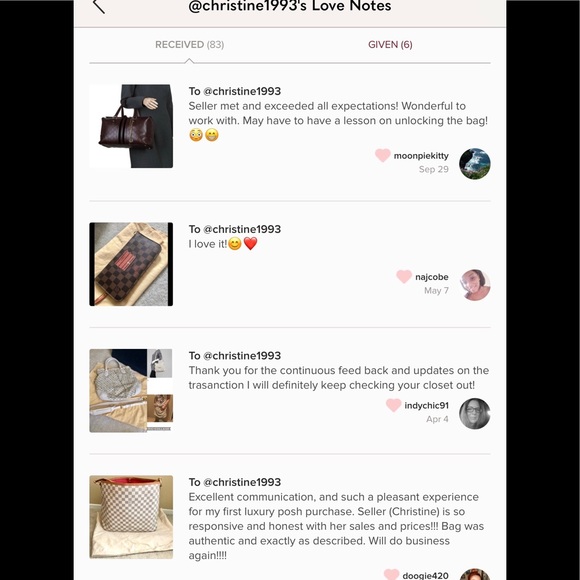Tap the heart icon beside doogie420

click(x=391, y=574)
